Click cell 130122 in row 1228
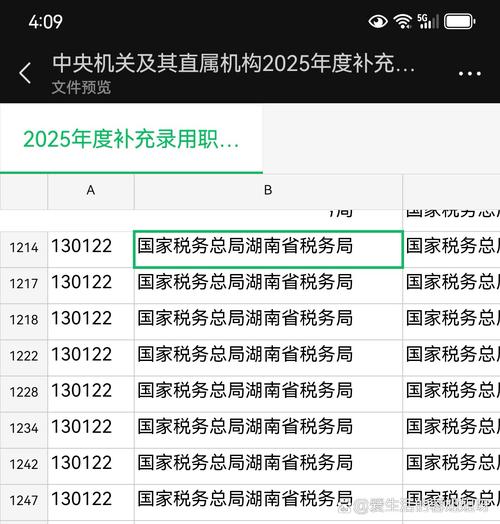 (x=91, y=393)
